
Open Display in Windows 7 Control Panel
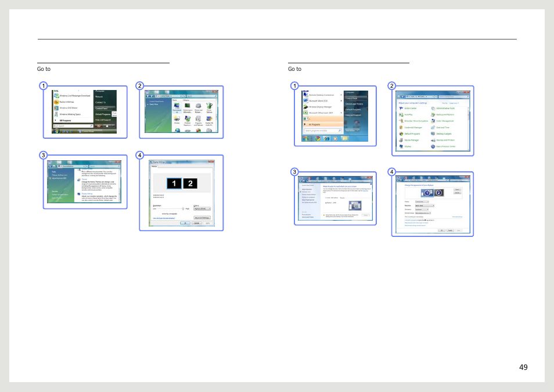(x=405, y=146)
